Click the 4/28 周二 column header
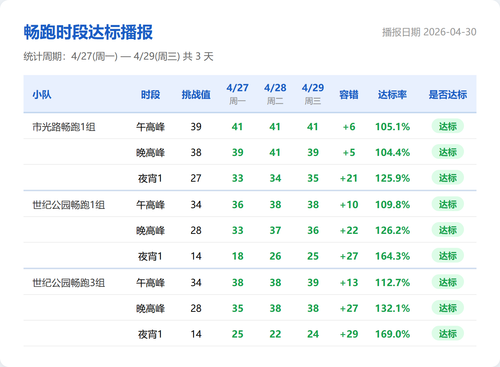Image resolution: width=500 pixels, height=367 pixels. [275, 94]
